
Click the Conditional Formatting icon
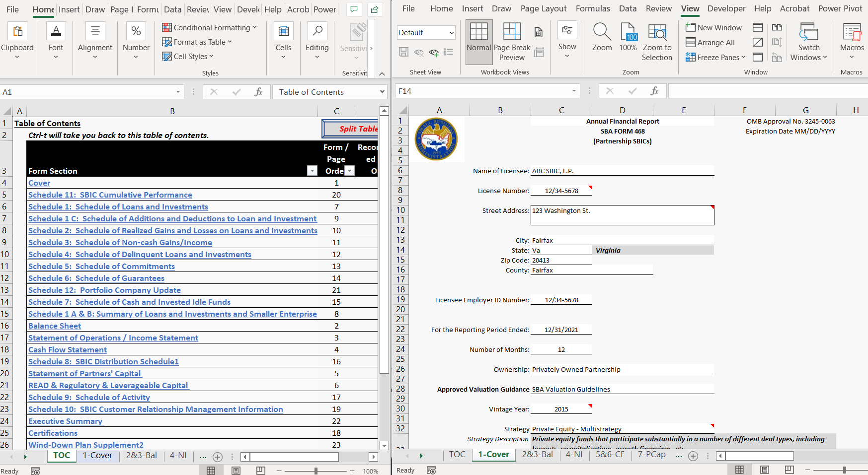click(x=167, y=28)
